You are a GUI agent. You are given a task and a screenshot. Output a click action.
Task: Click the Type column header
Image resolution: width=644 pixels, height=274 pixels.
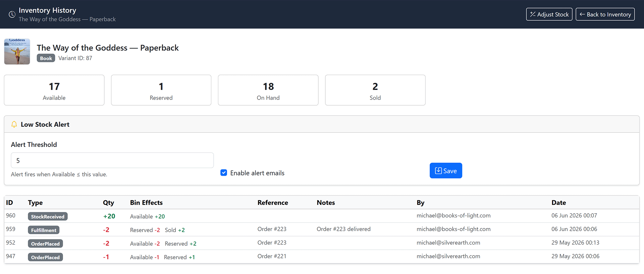pyautogui.click(x=35, y=203)
